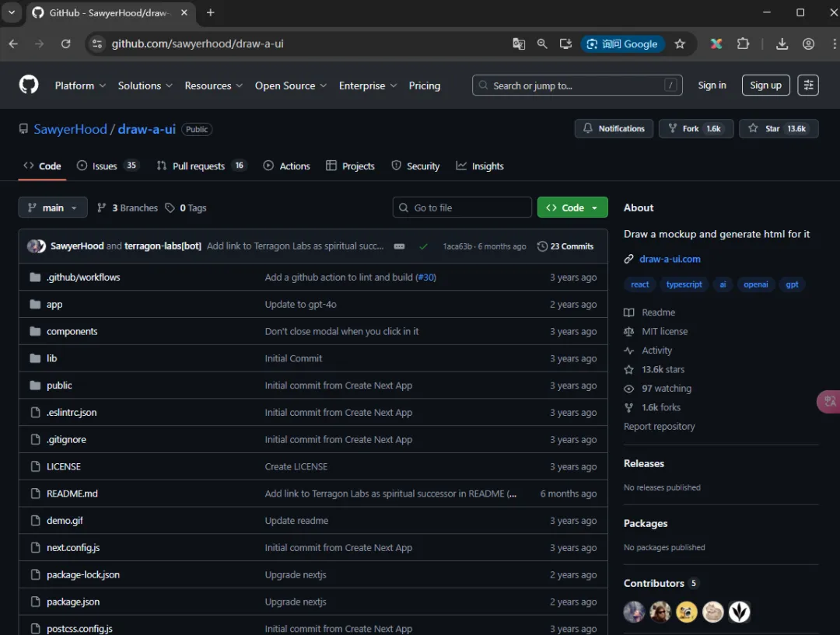Click the translate page icon
The image size is (840, 635).
[x=519, y=44]
